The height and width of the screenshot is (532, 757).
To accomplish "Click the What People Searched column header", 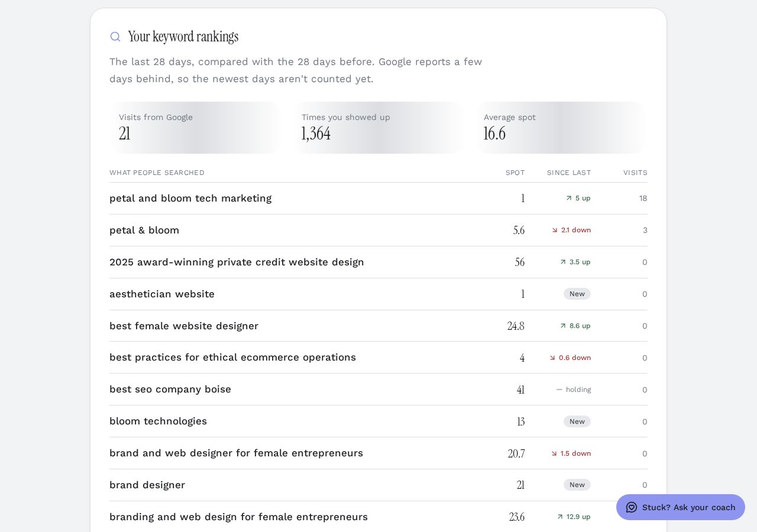I will [157, 173].
